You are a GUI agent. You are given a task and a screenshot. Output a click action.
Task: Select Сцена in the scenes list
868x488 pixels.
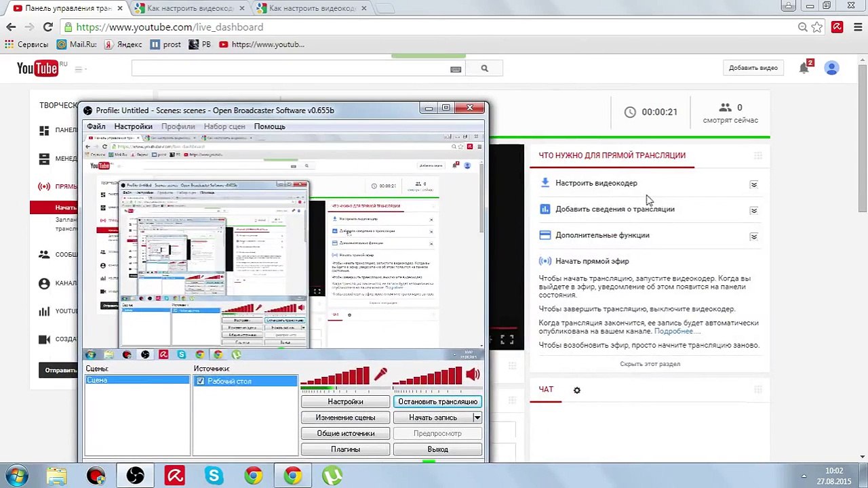tap(137, 380)
